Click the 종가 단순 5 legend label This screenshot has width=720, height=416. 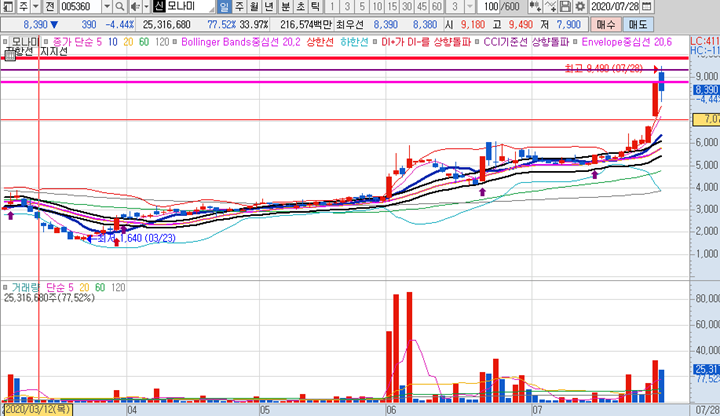77,42
